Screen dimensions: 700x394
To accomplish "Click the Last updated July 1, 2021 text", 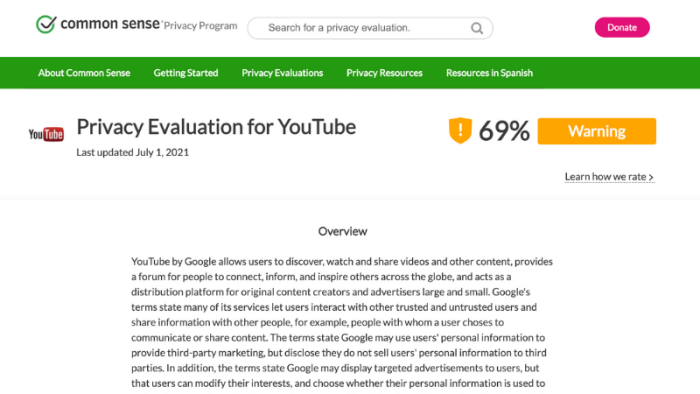I will [x=133, y=152].
